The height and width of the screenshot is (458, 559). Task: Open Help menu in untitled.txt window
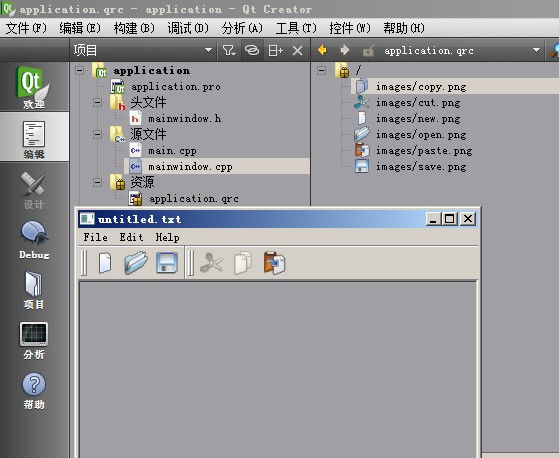pyautogui.click(x=168, y=237)
